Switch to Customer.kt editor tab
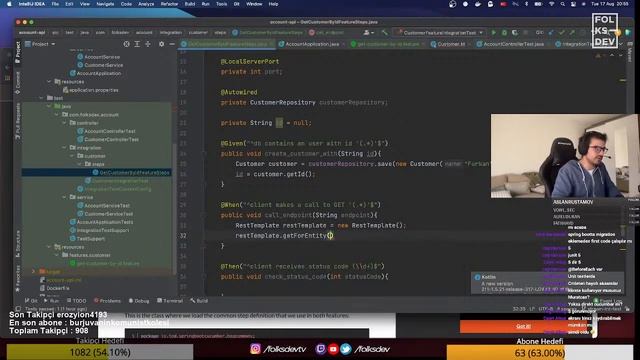This screenshot has width=640, height=360. pyautogui.click(x=450, y=44)
